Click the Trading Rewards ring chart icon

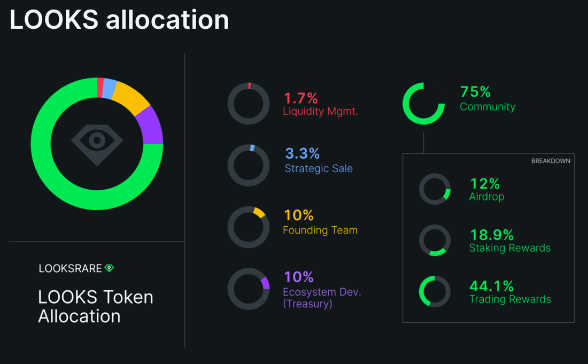[435, 292]
